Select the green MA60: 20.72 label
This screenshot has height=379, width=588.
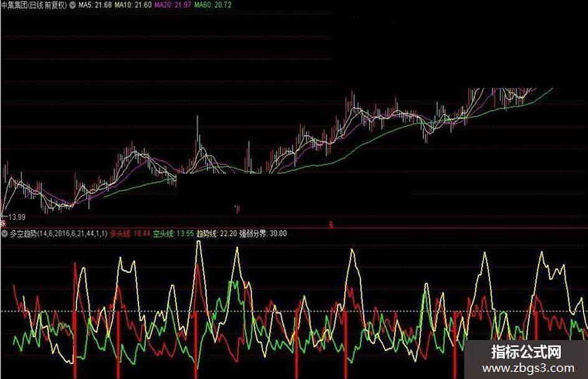213,5
